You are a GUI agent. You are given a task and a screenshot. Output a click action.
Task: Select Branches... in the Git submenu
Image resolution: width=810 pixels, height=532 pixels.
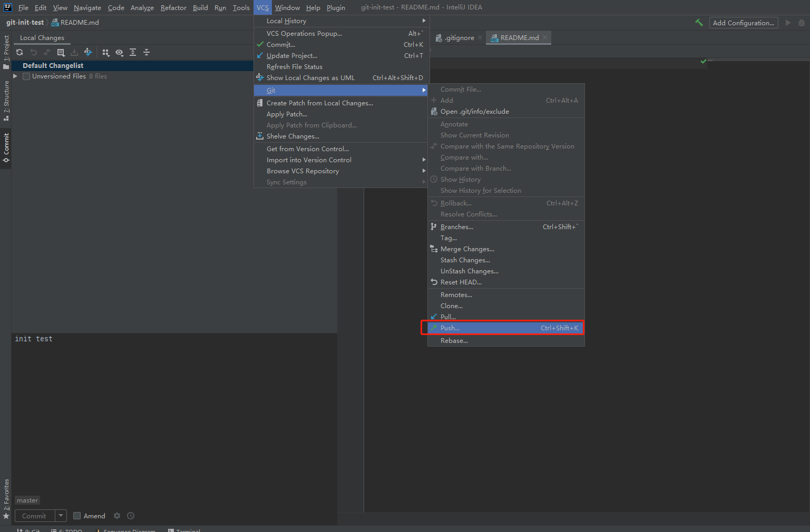pyautogui.click(x=506, y=227)
